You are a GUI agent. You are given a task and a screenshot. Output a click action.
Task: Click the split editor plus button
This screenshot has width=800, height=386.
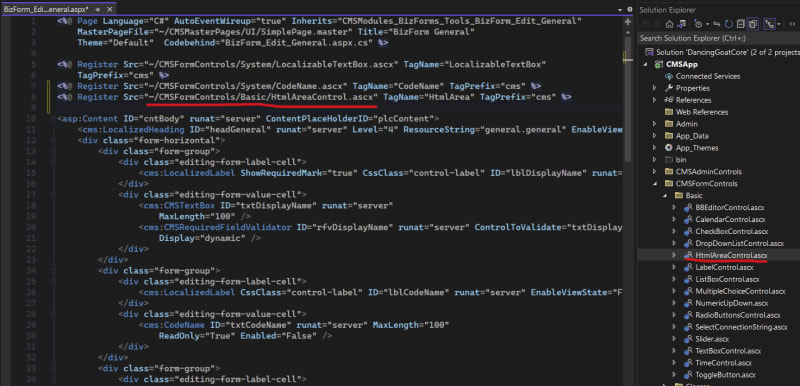click(x=628, y=21)
